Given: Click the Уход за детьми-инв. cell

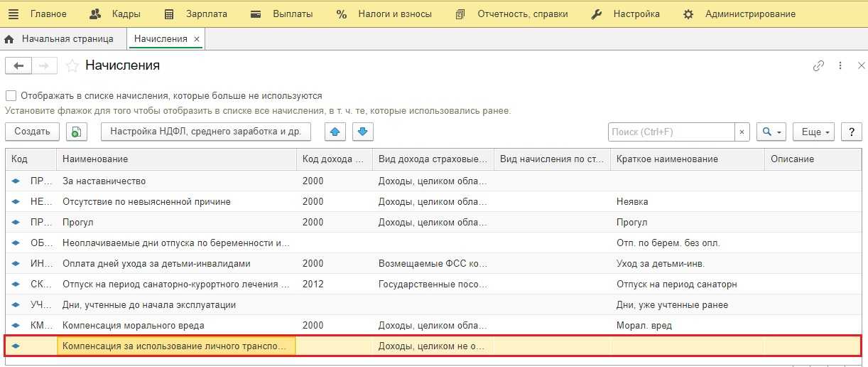Looking at the screenshot, I should pos(687,263).
